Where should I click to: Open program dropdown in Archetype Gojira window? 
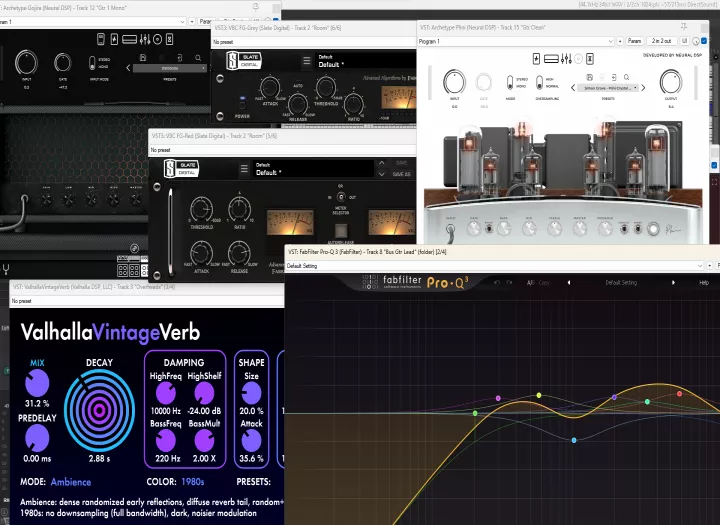click(92, 22)
